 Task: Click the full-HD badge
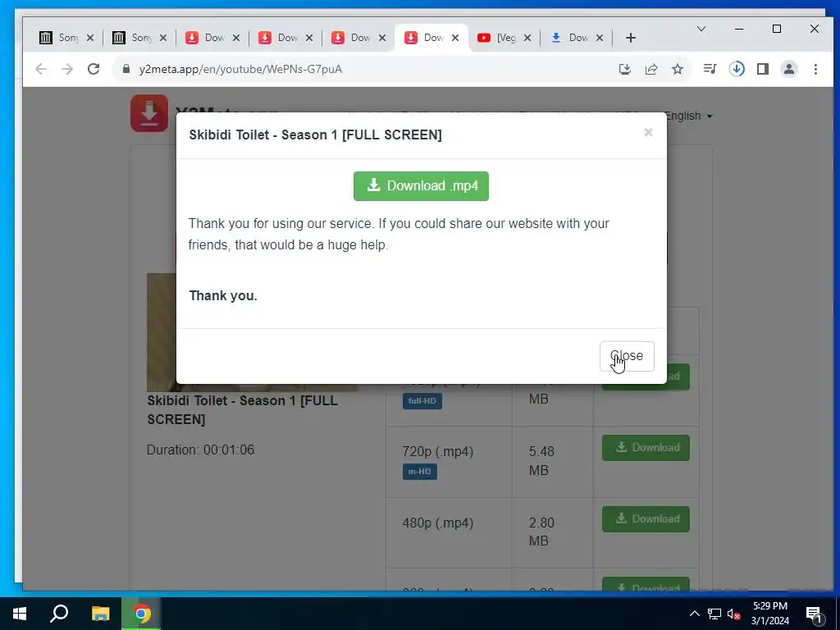(422, 400)
